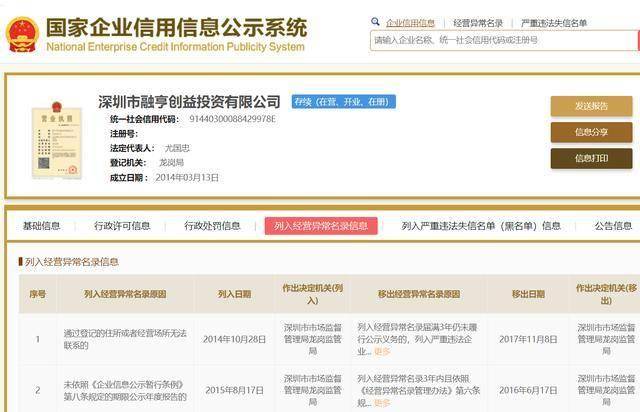The width and height of the screenshot is (640, 412).
Task: Click the 列入经营异常名录原因 column header
Action: [x=125, y=294]
